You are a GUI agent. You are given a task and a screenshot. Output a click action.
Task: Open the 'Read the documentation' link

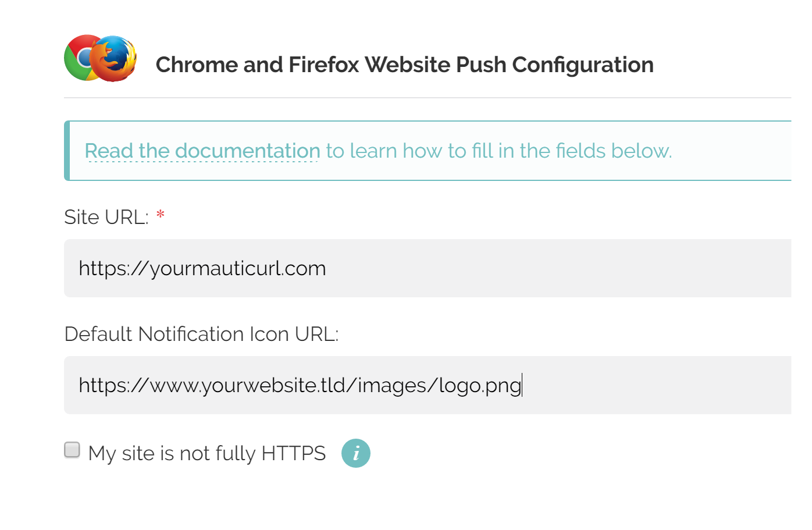tap(202, 151)
